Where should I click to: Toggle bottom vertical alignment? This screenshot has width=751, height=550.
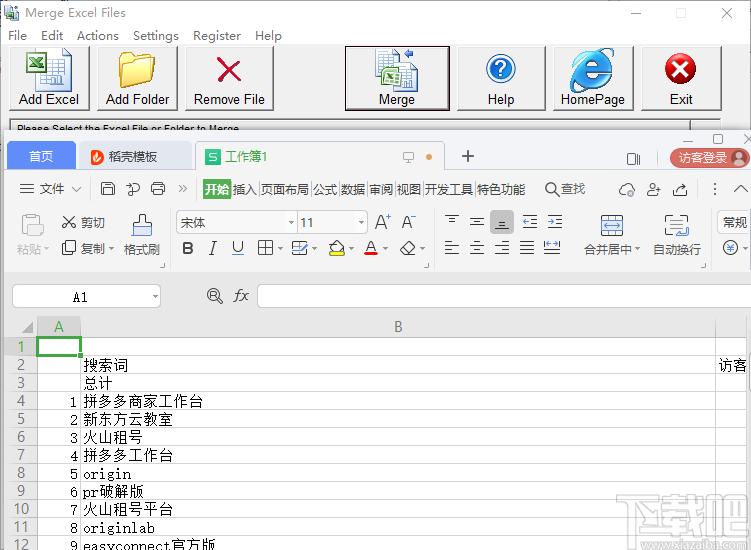[x=501, y=222]
